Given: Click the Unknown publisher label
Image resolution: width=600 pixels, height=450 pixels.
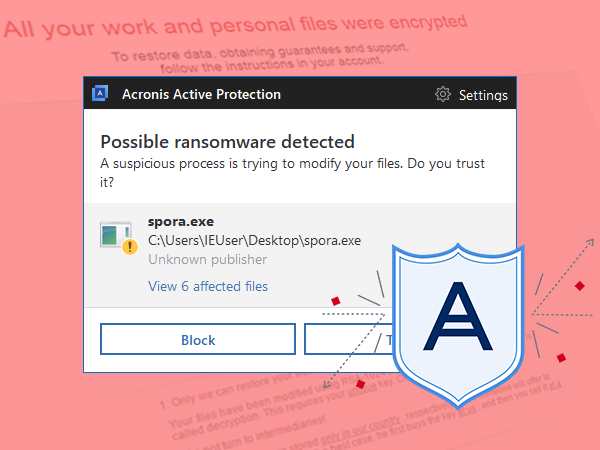Looking at the screenshot, I should [207, 259].
